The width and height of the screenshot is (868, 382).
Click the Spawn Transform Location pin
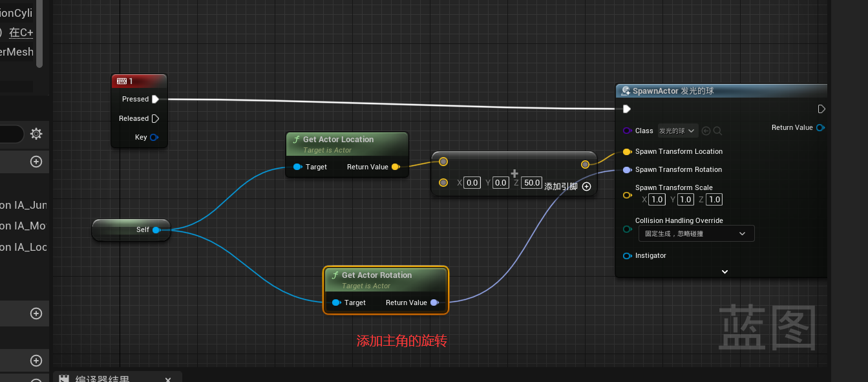coord(627,151)
